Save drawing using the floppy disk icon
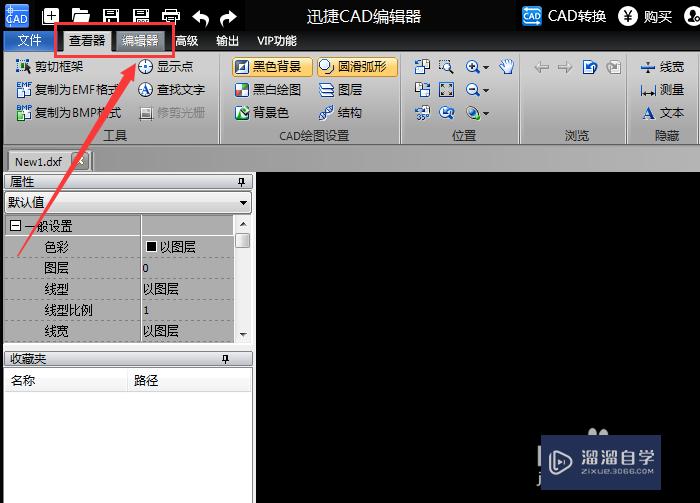The width and height of the screenshot is (700, 503). (111, 17)
